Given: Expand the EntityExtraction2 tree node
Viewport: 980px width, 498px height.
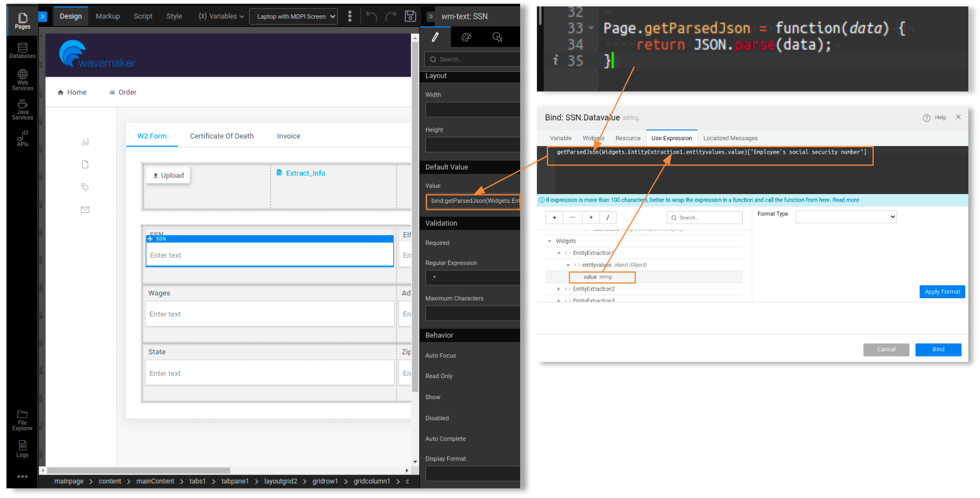Looking at the screenshot, I should pyautogui.click(x=559, y=289).
